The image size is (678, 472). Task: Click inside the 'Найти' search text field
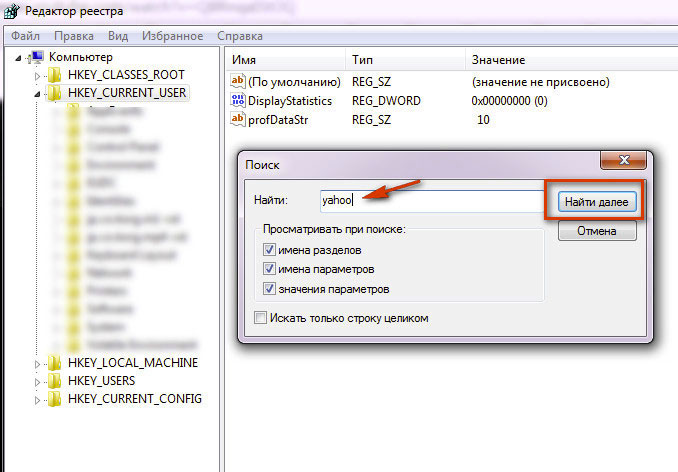tap(430, 199)
